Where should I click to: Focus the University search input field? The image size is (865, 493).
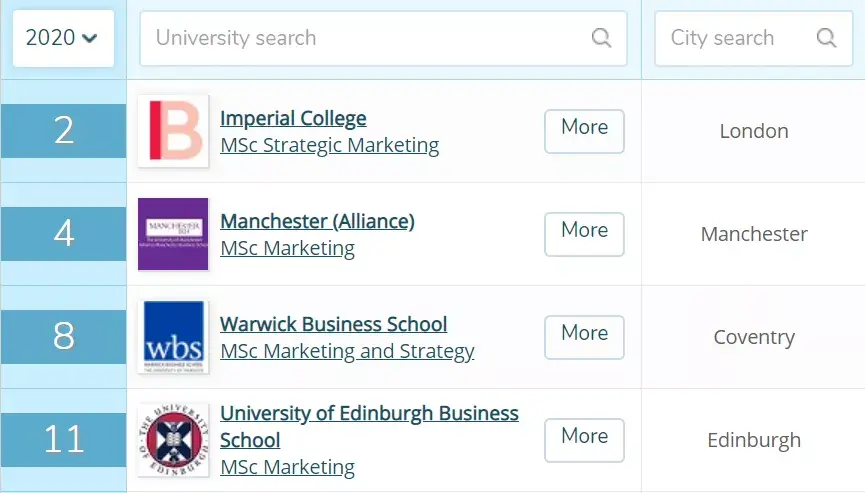tap(370, 38)
